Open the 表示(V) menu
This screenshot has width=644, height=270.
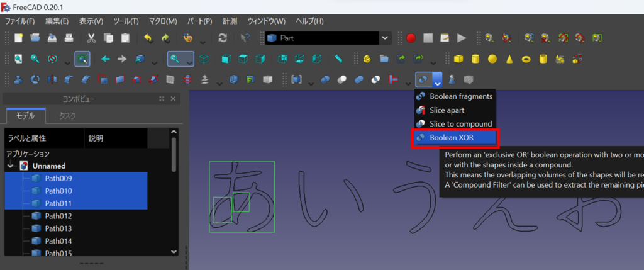91,21
